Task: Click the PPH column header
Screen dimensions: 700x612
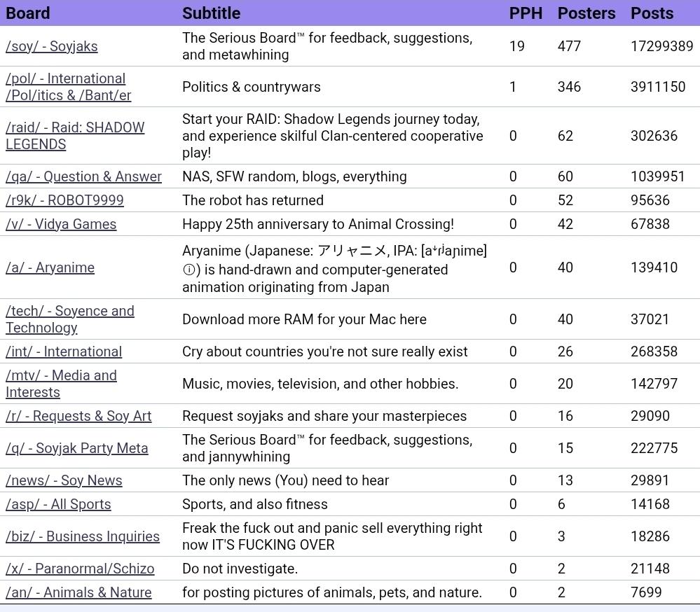Action: 526,13
